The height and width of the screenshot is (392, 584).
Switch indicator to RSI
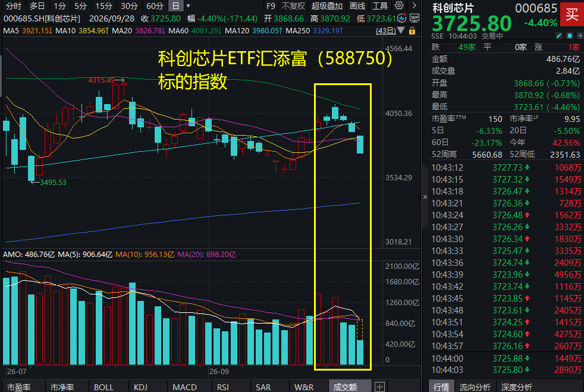pos(223,387)
